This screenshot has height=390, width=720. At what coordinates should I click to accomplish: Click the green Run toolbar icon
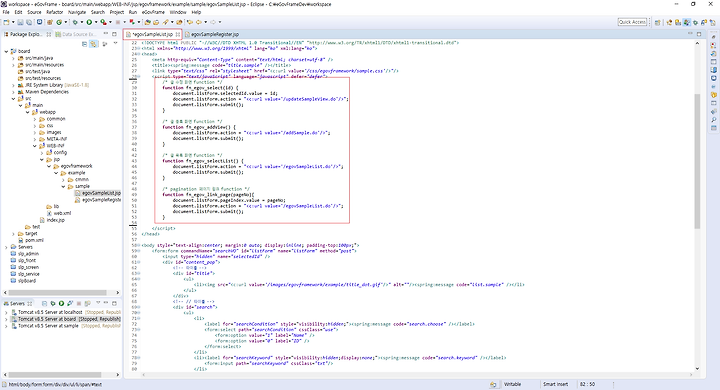click(x=89, y=22)
